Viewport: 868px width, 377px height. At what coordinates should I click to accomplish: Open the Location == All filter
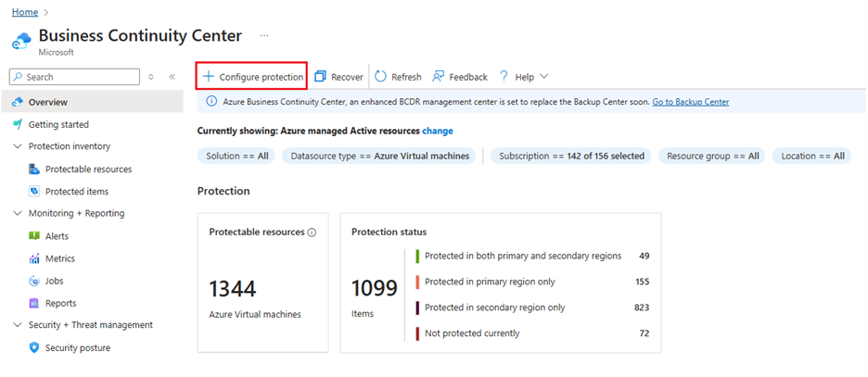[812, 156]
